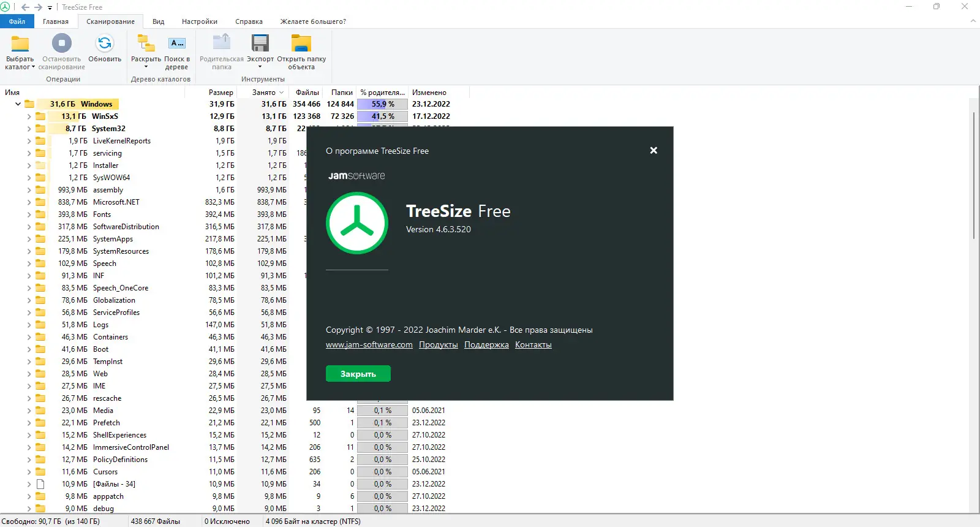Click the WinSxS folder icon
980x527 pixels.
point(40,116)
